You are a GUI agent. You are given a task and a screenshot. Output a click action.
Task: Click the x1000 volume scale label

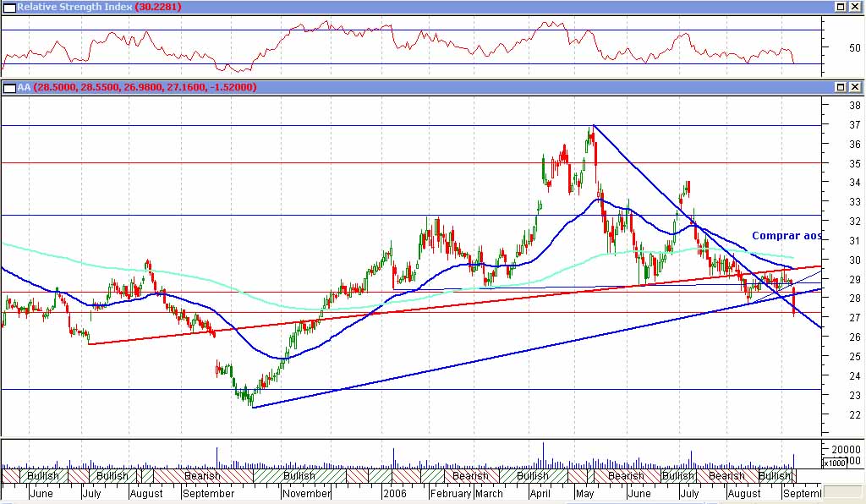835,463
